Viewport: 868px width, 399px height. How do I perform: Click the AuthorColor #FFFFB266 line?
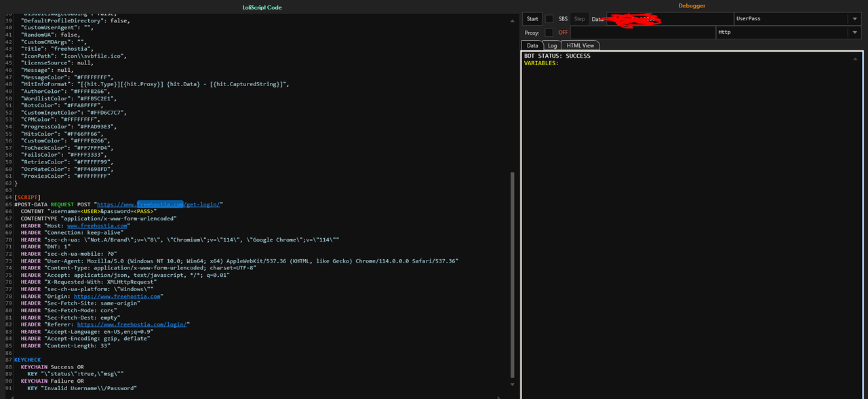[x=65, y=91]
